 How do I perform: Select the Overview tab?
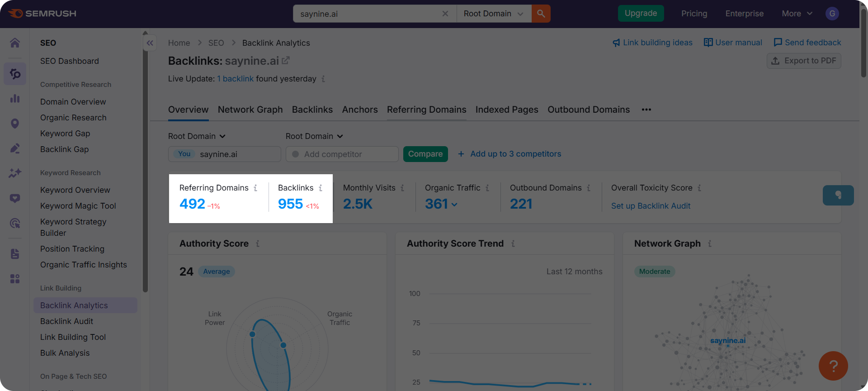point(189,110)
